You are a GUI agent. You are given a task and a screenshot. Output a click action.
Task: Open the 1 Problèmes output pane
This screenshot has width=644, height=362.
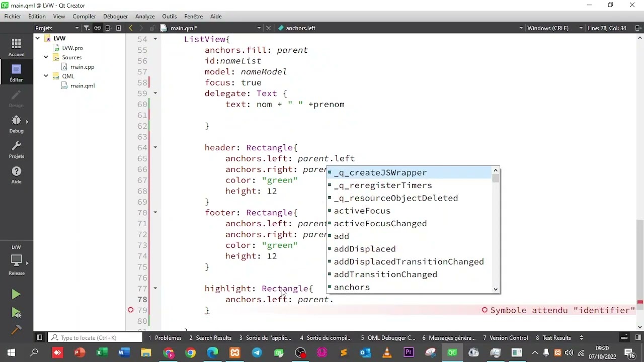click(165, 338)
